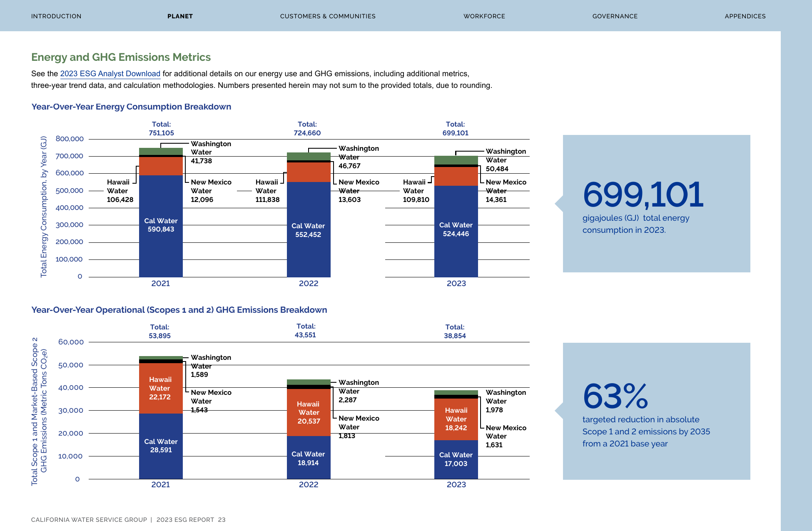Screen dimensions: 812x531
Task: Open the 2023 ESG Analyst Download link
Action: coord(110,74)
